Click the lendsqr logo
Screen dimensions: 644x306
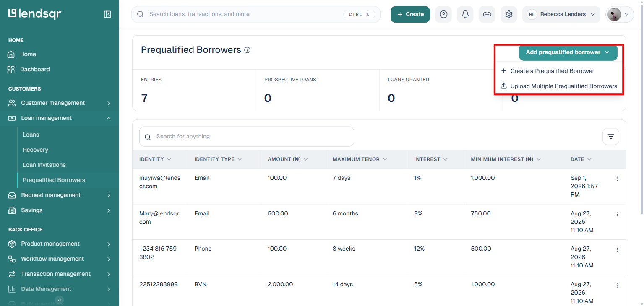35,14
